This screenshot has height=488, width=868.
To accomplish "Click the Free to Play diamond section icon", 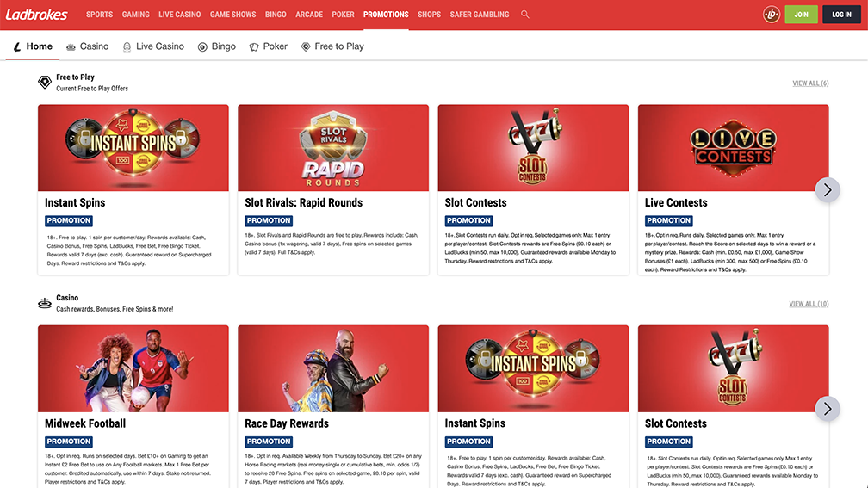I will [x=45, y=83].
